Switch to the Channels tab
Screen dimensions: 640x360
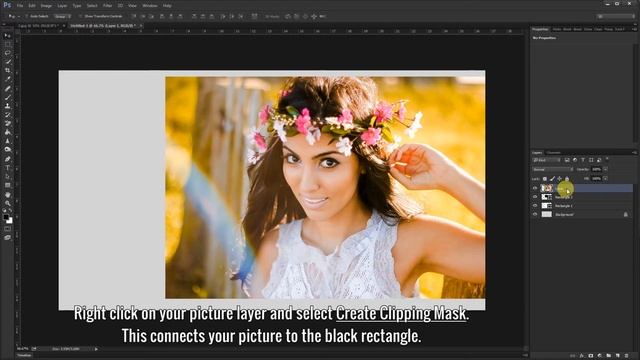(553, 153)
